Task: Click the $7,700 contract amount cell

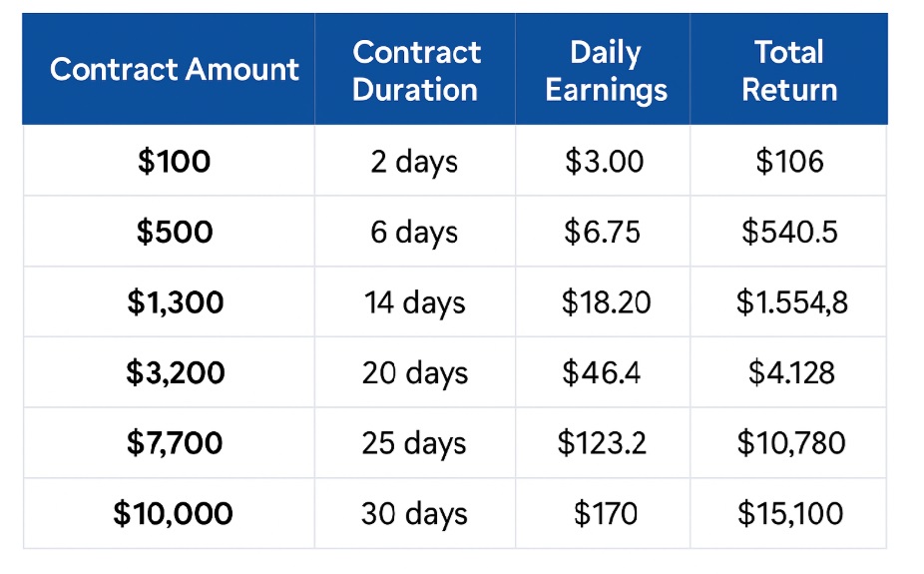Action: [x=175, y=442]
